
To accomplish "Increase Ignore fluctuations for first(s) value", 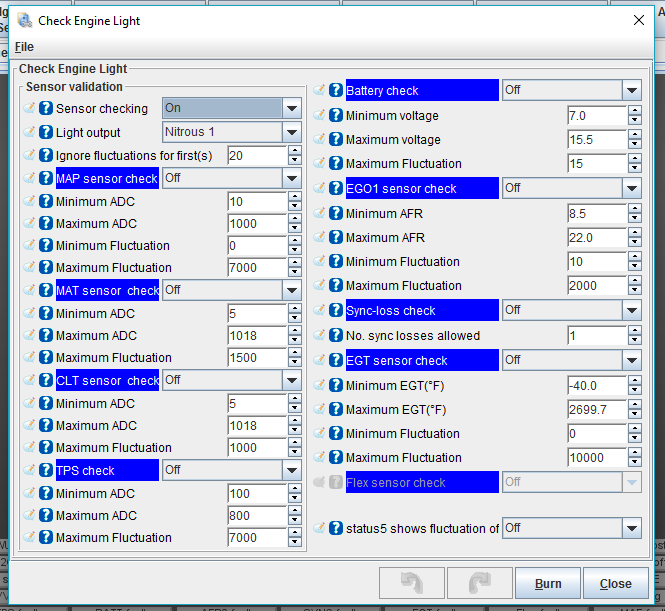I will [294, 151].
